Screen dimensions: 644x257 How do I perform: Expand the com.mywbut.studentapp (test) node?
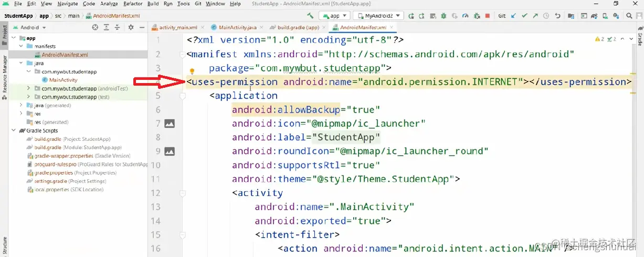(x=29, y=97)
